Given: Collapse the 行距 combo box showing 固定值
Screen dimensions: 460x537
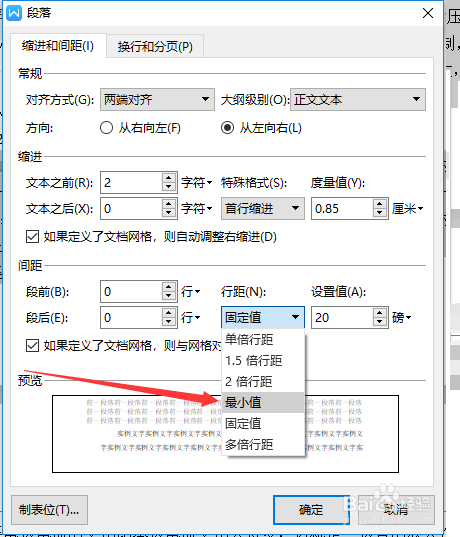Looking at the screenshot, I should tap(263, 317).
